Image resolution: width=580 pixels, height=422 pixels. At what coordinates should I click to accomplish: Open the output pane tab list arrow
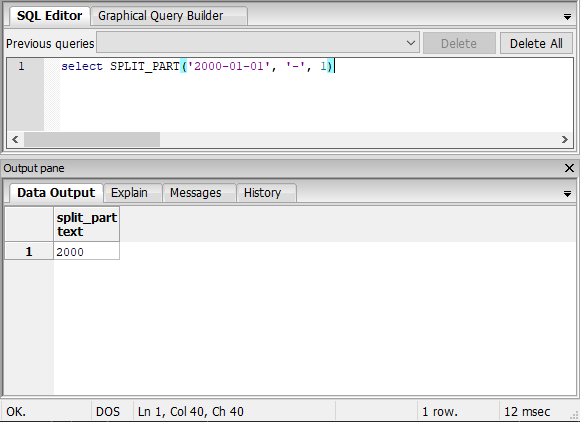click(567, 194)
